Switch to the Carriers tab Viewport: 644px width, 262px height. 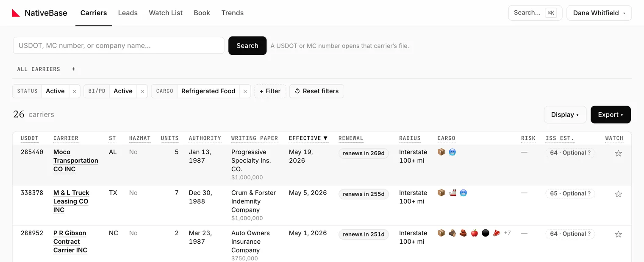tap(94, 13)
